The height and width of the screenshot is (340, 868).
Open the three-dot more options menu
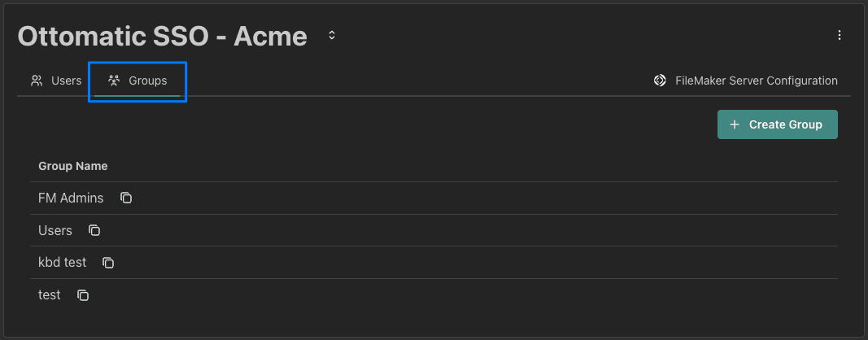[x=840, y=35]
